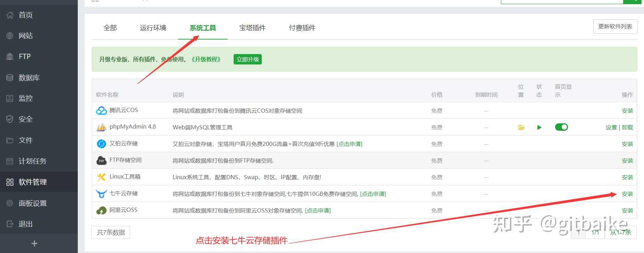Click the plus icon at the sidebar bottom
644x253 pixels.
34,244
